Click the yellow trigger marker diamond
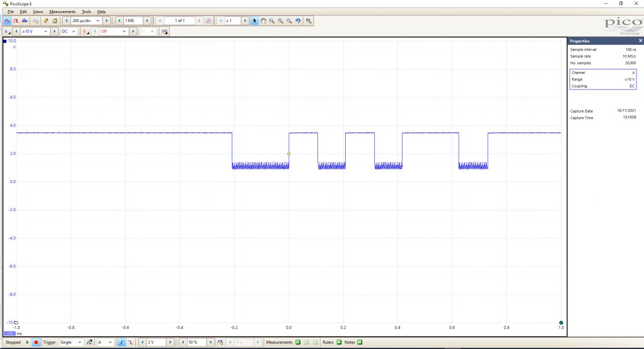This screenshot has height=349, width=644. (289, 154)
